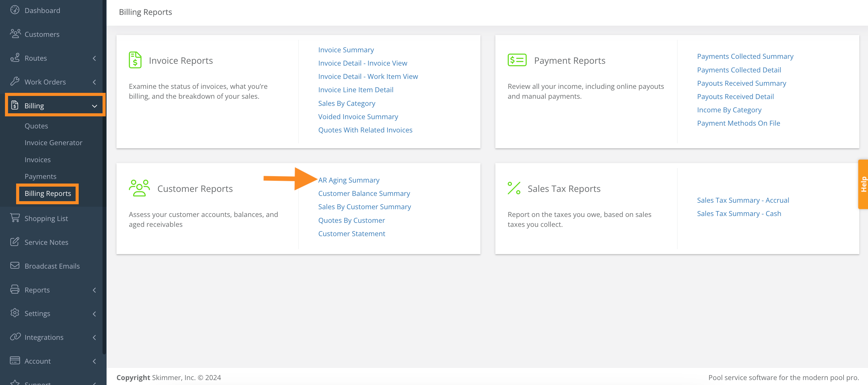Click the Invoice Reports document icon
The height and width of the screenshot is (385, 868).
(135, 60)
